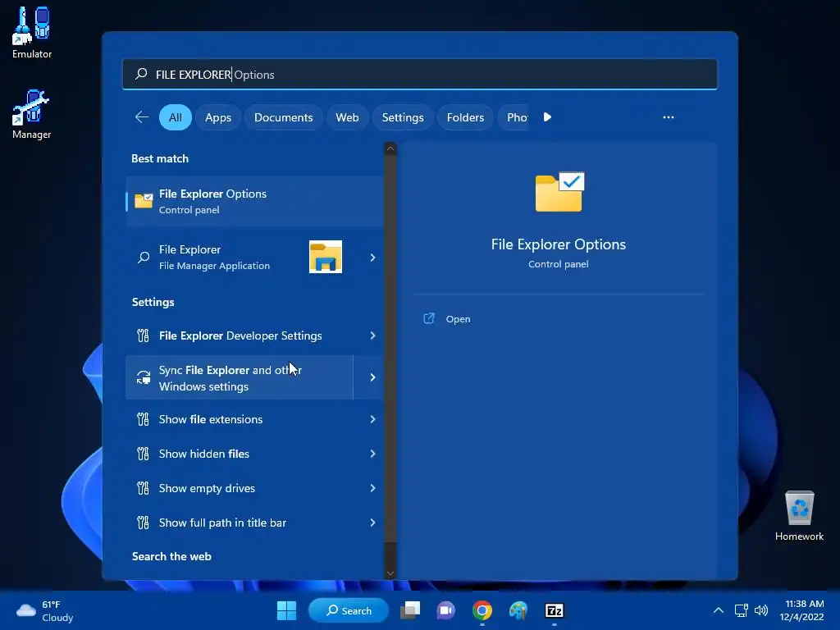Viewport: 840px width, 630px height.
Task: Open the clock showing 11:38 AM 12/4/2022
Action: tap(801, 610)
